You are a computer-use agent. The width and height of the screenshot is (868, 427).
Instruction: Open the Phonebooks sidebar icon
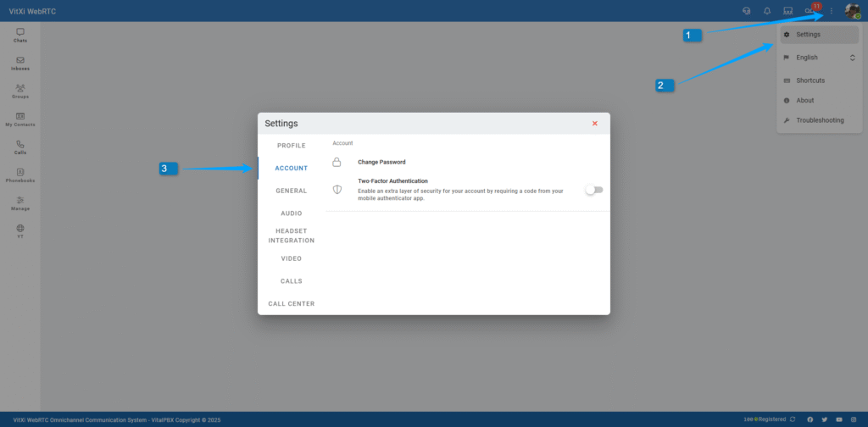(x=20, y=175)
